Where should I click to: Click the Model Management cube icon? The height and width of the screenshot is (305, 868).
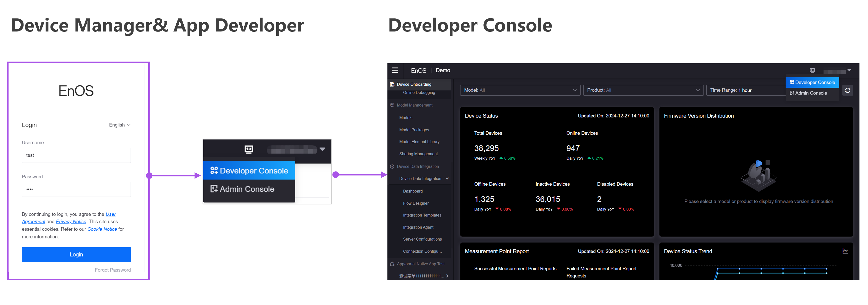point(392,105)
